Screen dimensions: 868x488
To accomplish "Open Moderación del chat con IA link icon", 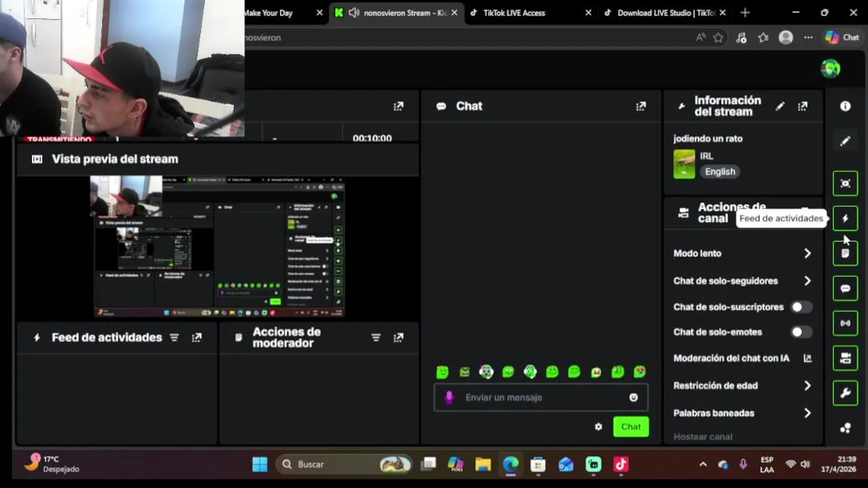I will [807, 358].
